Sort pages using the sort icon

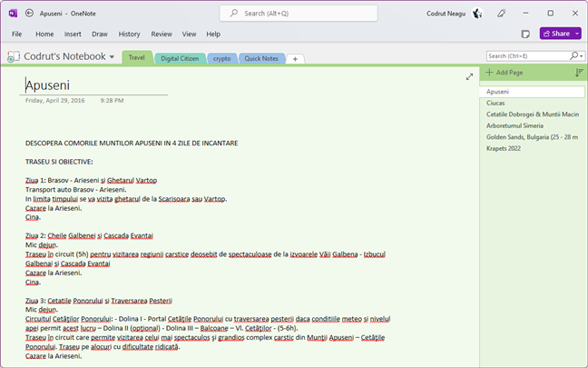[x=579, y=73]
